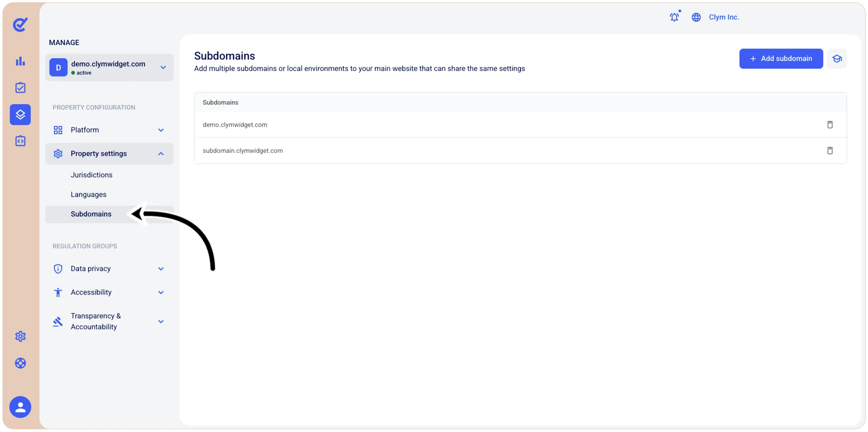The height and width of the screenshot is (432, 868).
Task: Click the Accessibility person icon
Action: pyautogui.click(x=58, y=292)
